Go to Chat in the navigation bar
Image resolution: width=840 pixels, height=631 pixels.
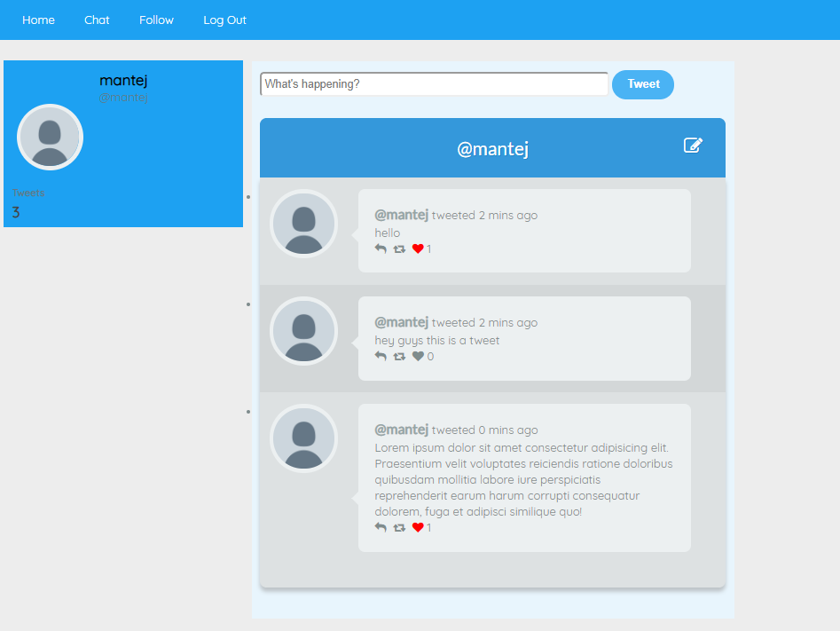pyautogui.click(x=97, y=20)
